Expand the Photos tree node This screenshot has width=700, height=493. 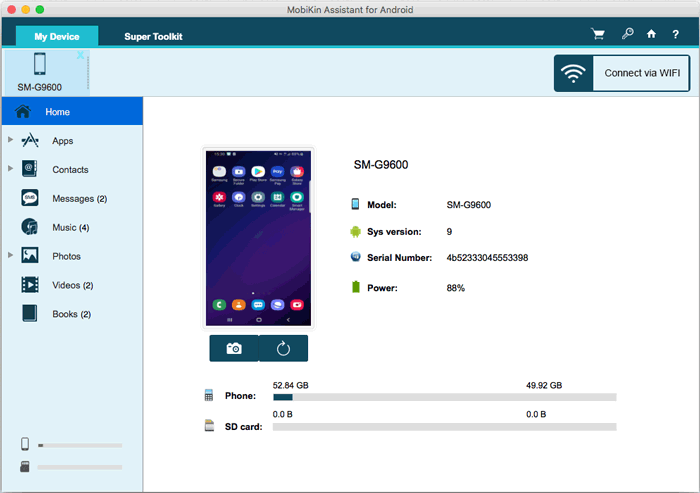[x=10, y=256]
